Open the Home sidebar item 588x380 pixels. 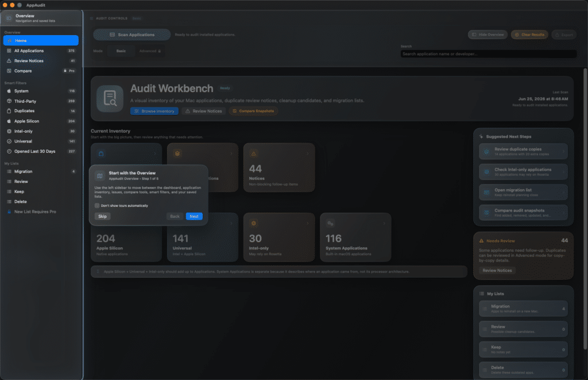click(41, 41)
